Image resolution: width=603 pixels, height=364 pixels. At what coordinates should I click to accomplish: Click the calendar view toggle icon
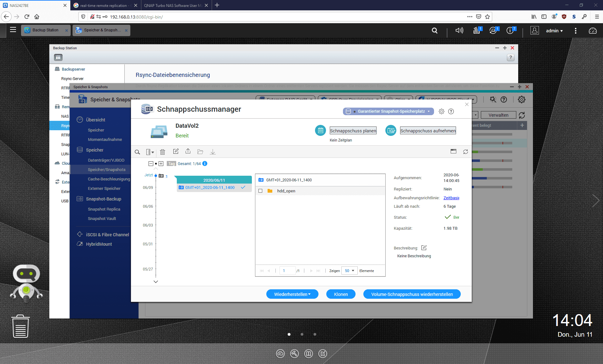[453, 151]
